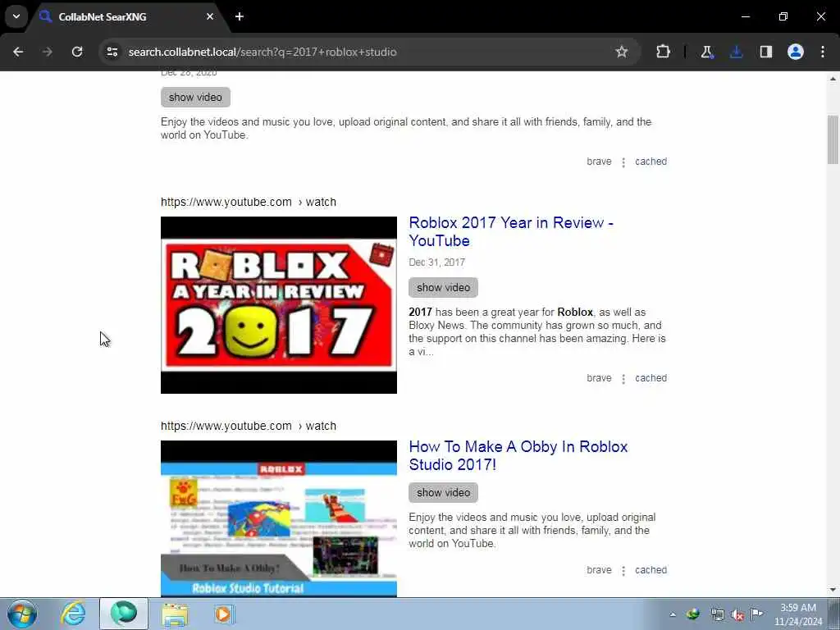Show video for Roblox 2017 Year in Review
This screenshot has width=840, height=630.
443,288
